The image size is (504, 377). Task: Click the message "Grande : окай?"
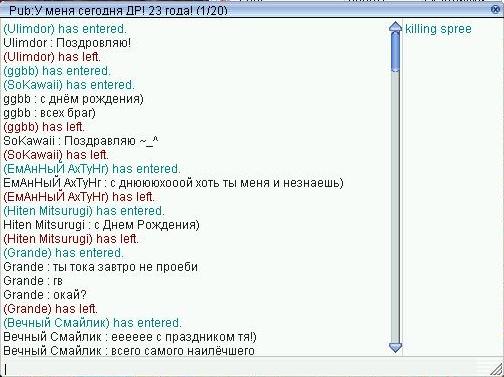coord(45,295)
